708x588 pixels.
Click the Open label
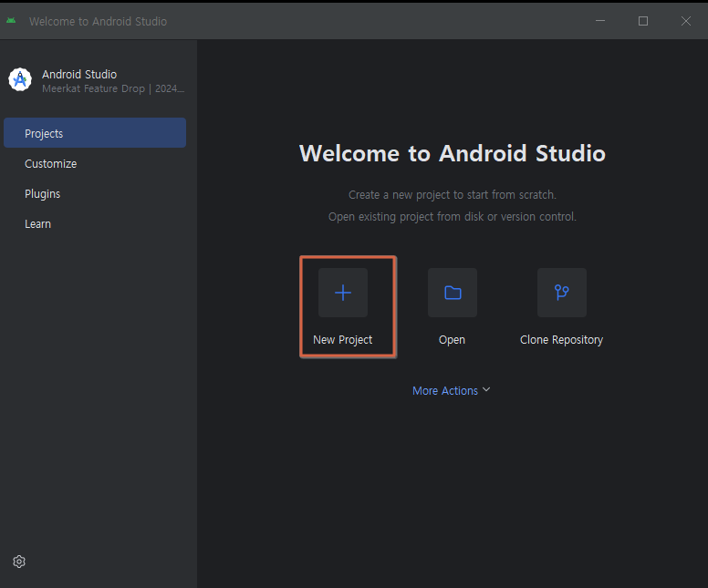point(452,339)
